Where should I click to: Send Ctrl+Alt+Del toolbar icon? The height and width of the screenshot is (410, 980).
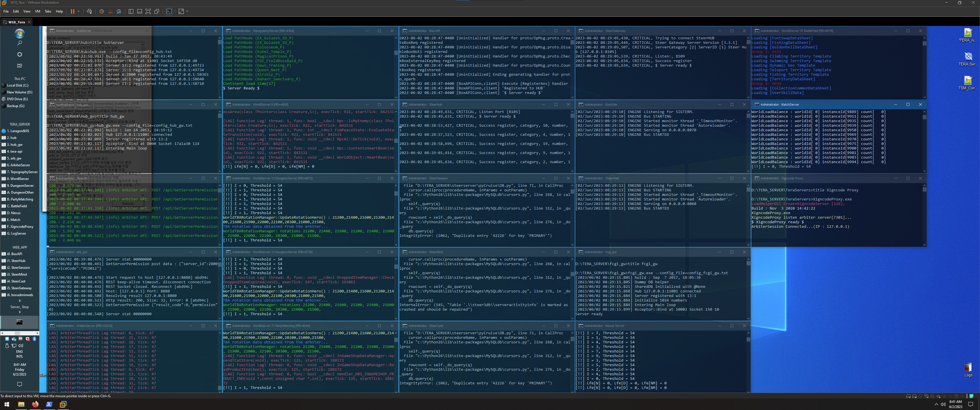[x=89, y=11]
